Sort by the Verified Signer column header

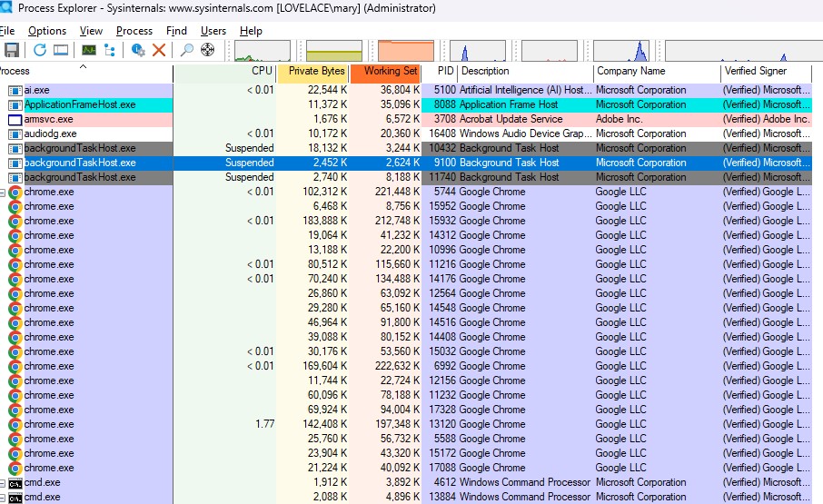[x=767, y=72]
